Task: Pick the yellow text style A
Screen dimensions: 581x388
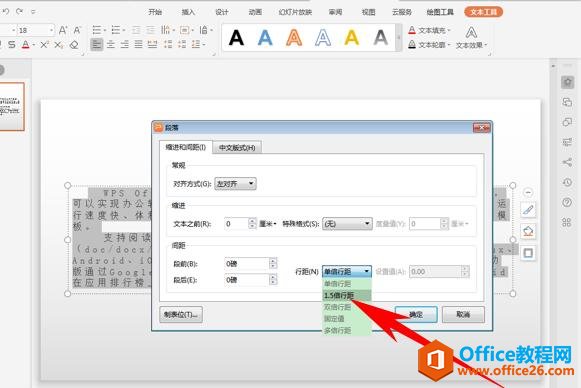Action: click(x=352, y=38)
